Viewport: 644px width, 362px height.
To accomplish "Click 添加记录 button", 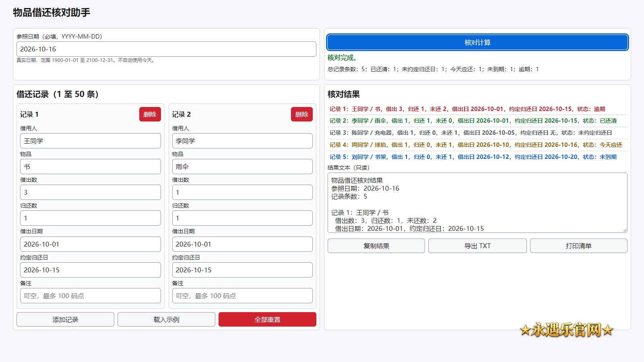I will coord(65,319).
